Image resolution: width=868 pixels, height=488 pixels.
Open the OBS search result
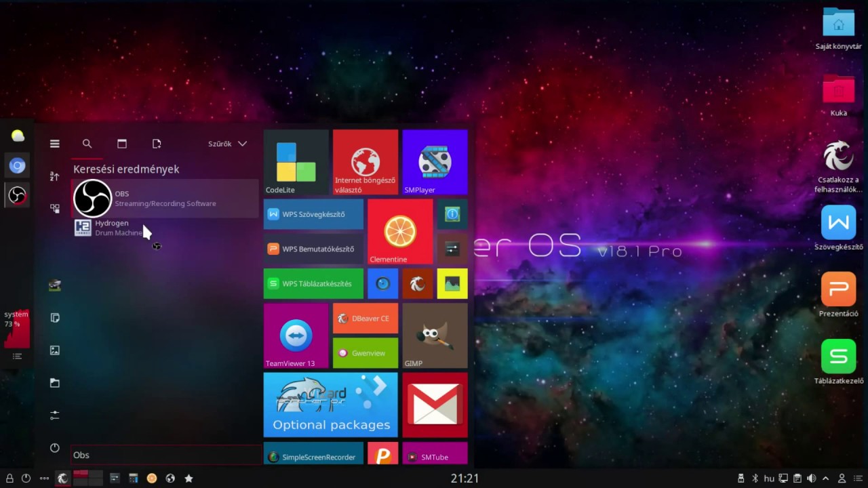(165, 198)
